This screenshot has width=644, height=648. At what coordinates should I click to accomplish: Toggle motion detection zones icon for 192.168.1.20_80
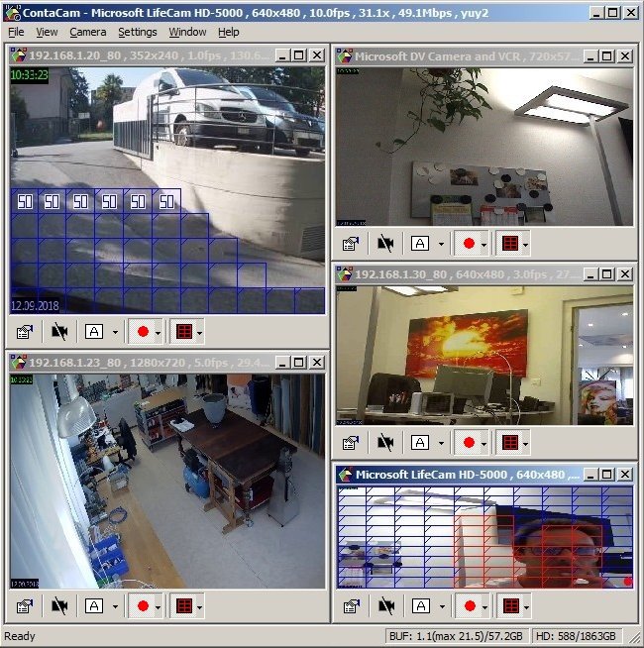184,332
